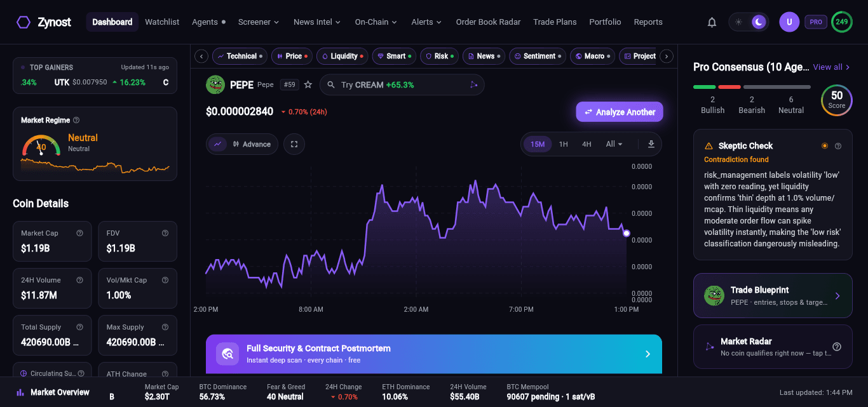Open the Agents menu item
This screenshot has height=407, width=868.
click(x=208, y=22)
